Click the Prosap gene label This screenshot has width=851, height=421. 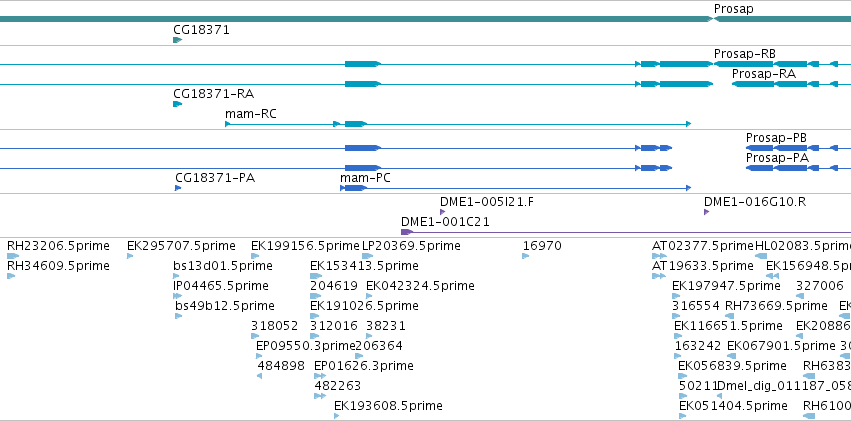point(733,9)
